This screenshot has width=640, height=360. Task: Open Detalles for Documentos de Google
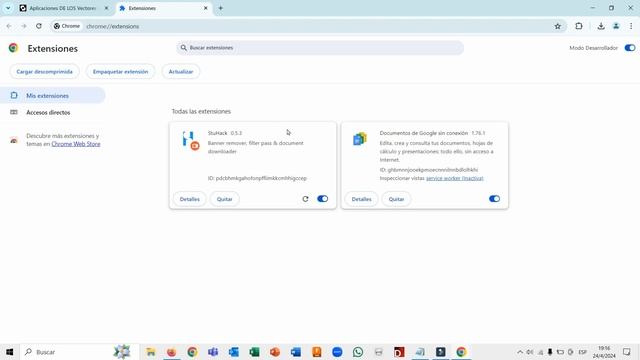(362, 199)
